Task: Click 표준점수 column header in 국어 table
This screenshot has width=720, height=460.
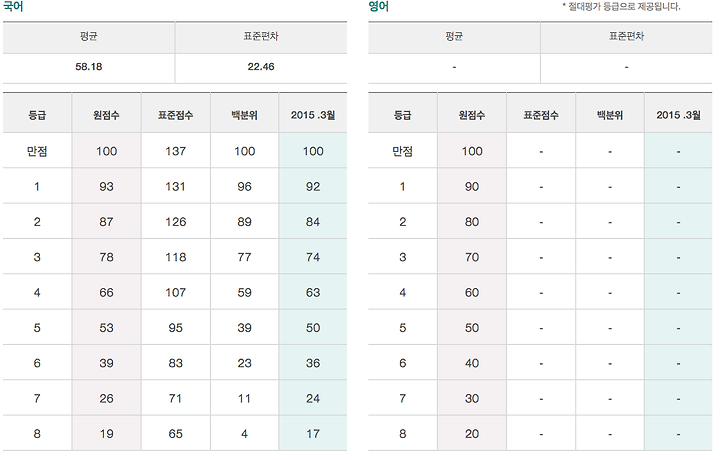Action: tap(175, 115)
